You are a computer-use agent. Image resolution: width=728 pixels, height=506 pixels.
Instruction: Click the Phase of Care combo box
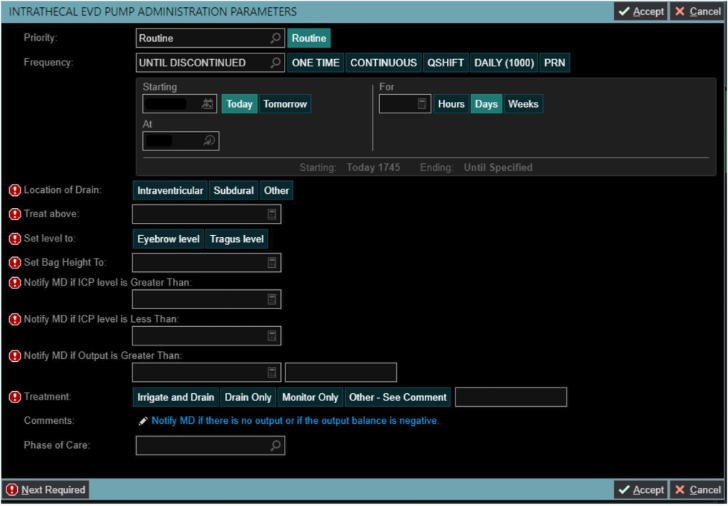pos(210,446)
